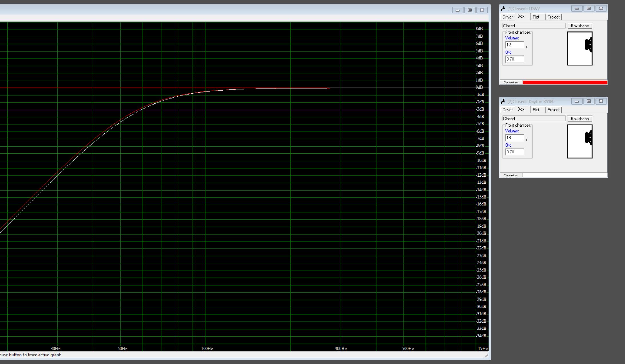
Task: Maximize the graph window
Action: (470, 10)
